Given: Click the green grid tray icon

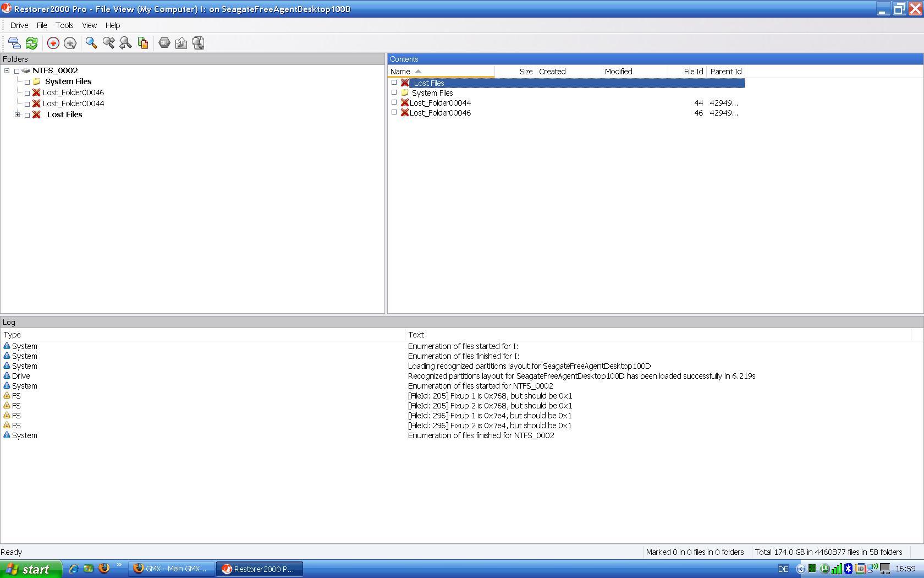Looking at the screenshot, I should pyautogui.click(x=812, y=568).
